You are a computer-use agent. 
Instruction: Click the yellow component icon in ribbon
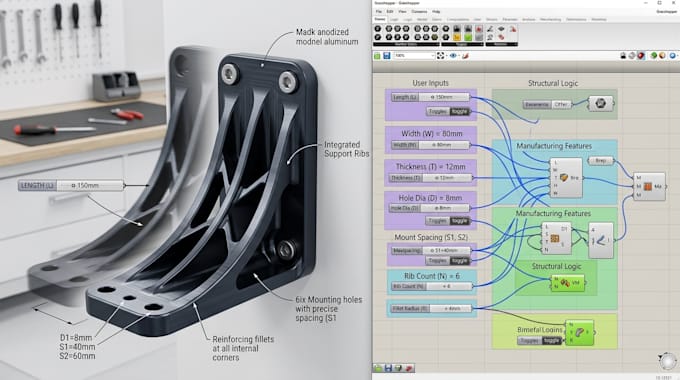point(457,37)
